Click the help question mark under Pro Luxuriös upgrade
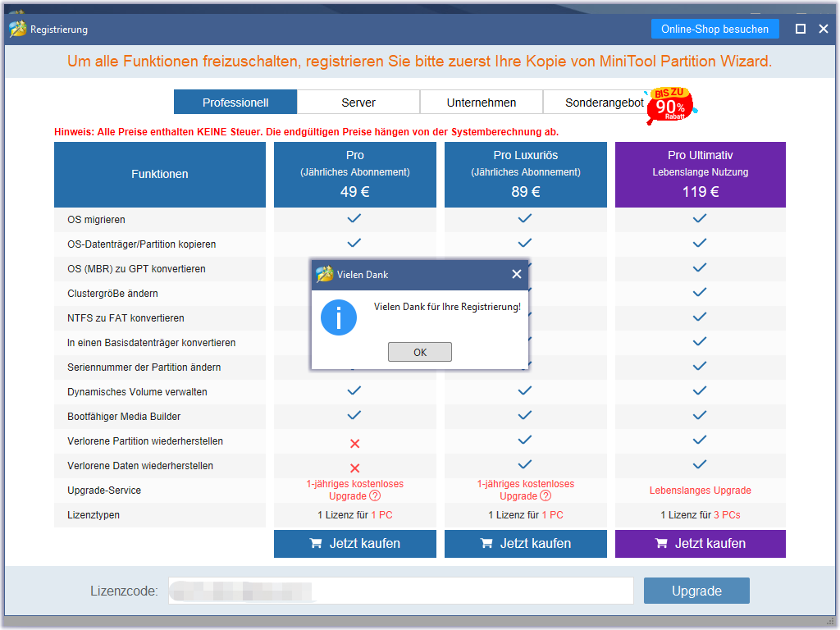The height and width of the screenshot is (630, 840). [x=546, y=496]
